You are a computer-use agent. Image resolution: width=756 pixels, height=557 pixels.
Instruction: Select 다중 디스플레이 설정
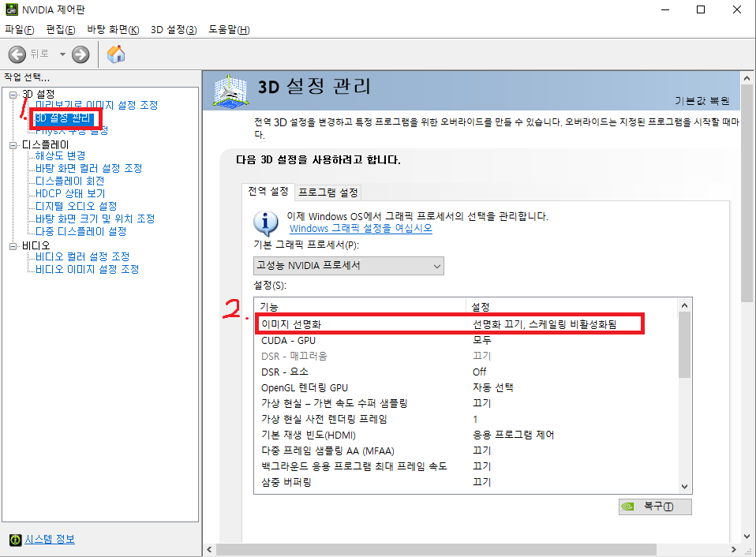81,231
